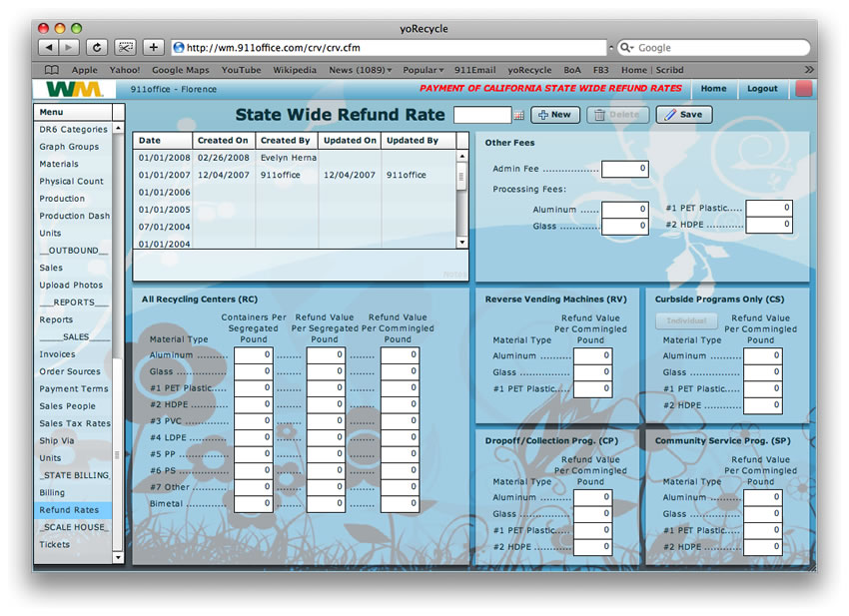Click the Delete button
Screen dimensions: 849x616
point(618,115)
